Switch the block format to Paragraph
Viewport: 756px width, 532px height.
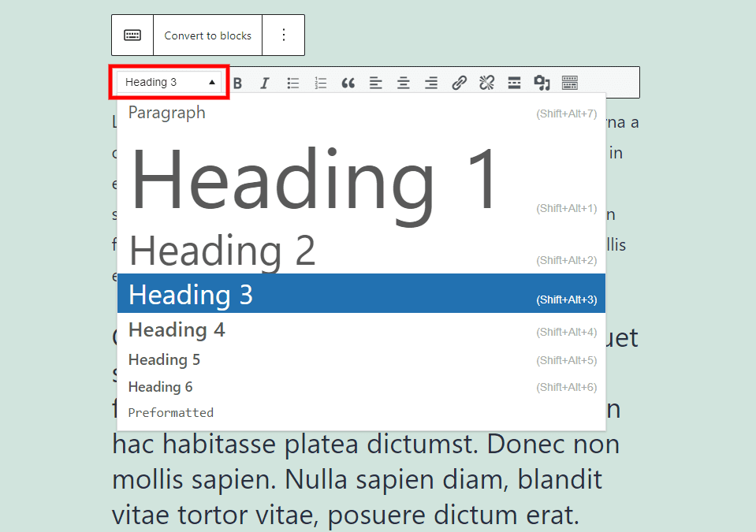166,113
